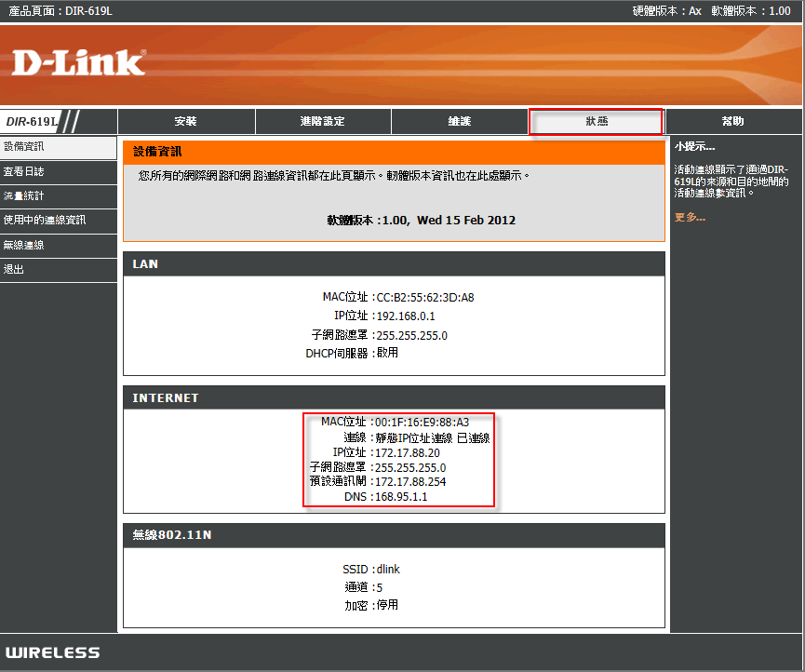The image size is (805, 672).
Task: Open the 安裝 tab
Action: tap(186, 121)
